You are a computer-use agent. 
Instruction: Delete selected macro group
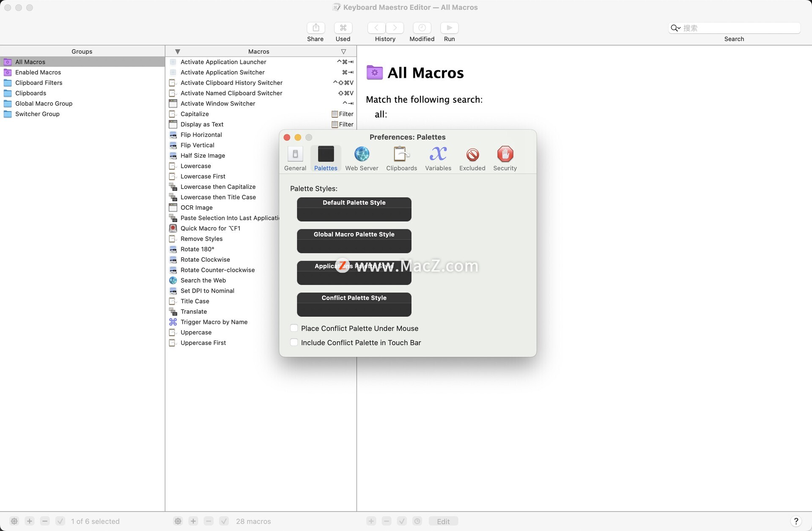click(x=45, y=521)
